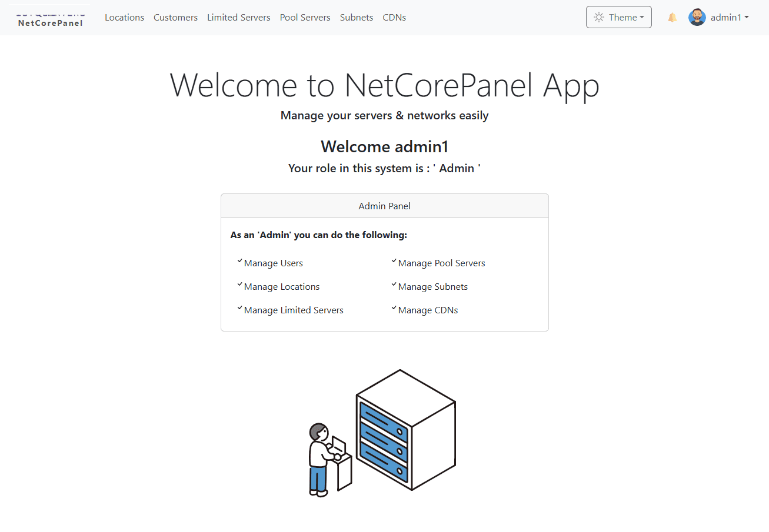The width and height of the screenshot is (769, 532).
Task: Go to Locations in the navbar
Action: tap(124, 18)
